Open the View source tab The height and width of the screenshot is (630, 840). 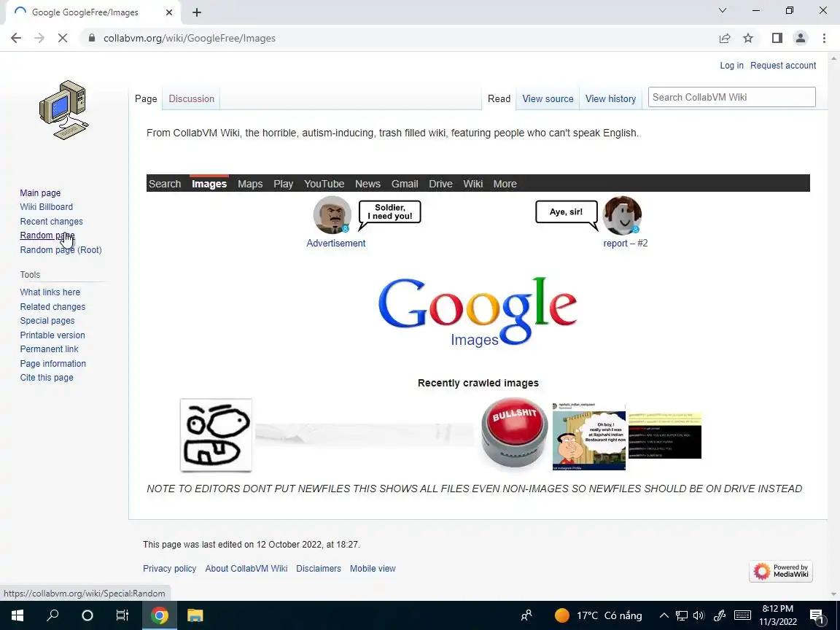548,98
